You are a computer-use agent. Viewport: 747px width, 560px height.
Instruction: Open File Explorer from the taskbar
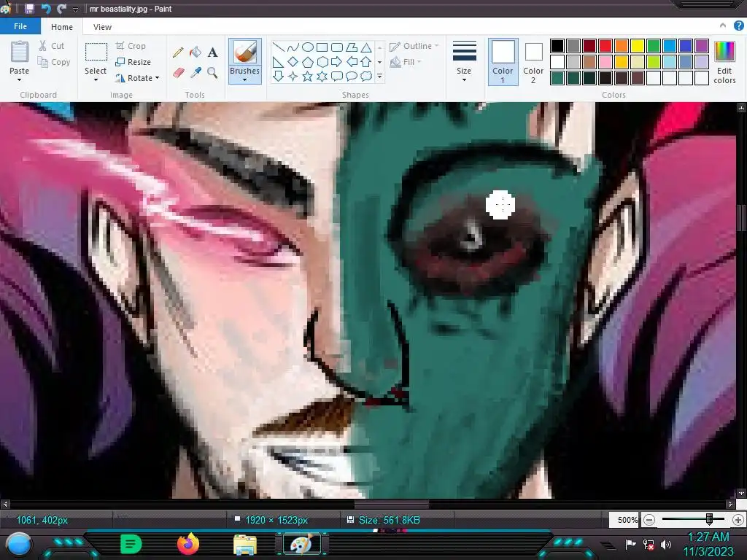tap(245, 545)
